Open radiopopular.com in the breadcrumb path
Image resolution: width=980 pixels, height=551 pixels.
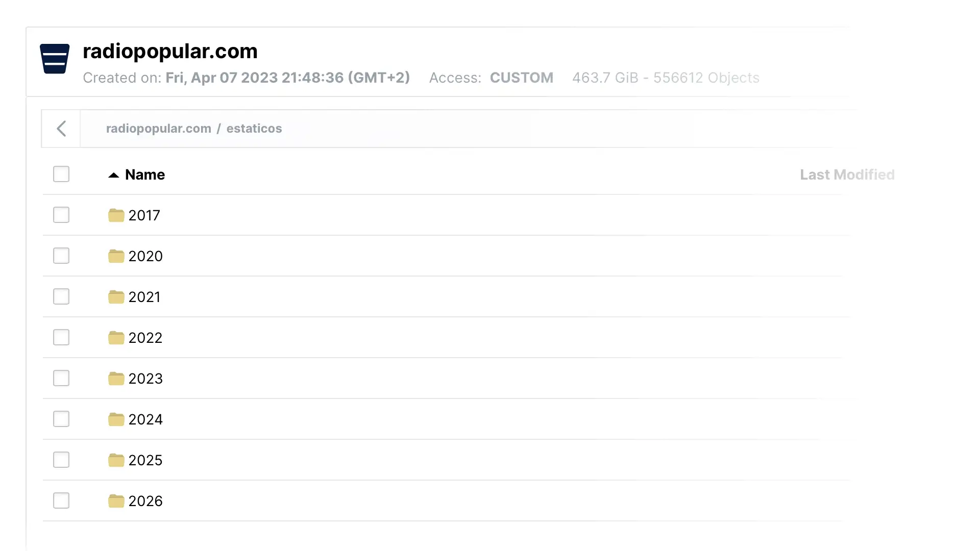(158, 129)
